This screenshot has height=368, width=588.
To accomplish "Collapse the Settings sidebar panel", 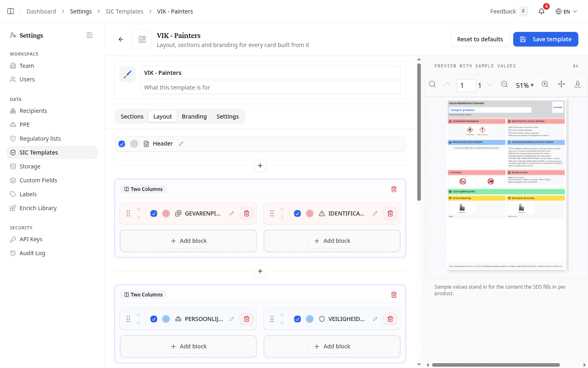I will pos(89,36).
